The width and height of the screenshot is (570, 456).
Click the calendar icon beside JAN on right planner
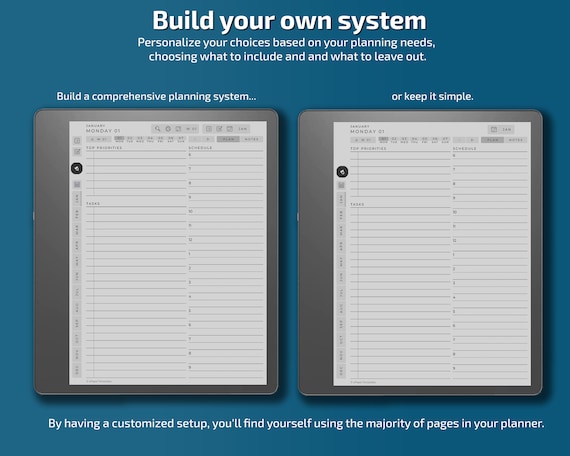(494, 129)
